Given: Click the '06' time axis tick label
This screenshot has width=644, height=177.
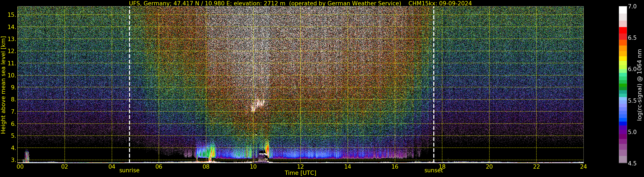Looking at the screenshot, I should (159, 166).
